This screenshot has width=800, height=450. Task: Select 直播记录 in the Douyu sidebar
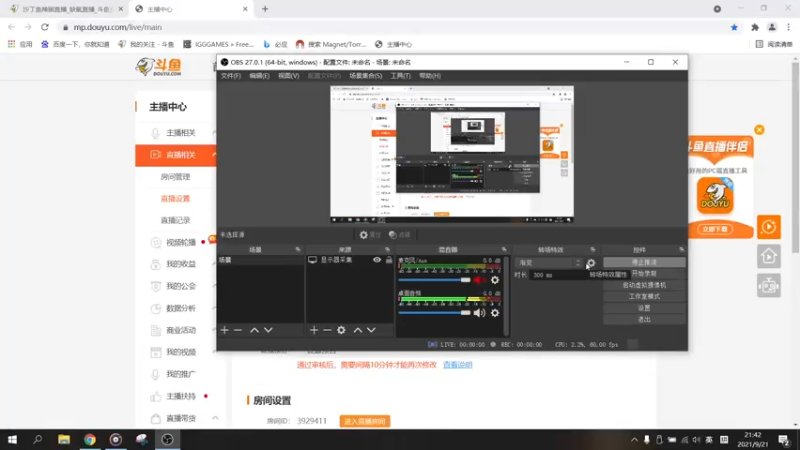tap(175, 220)
